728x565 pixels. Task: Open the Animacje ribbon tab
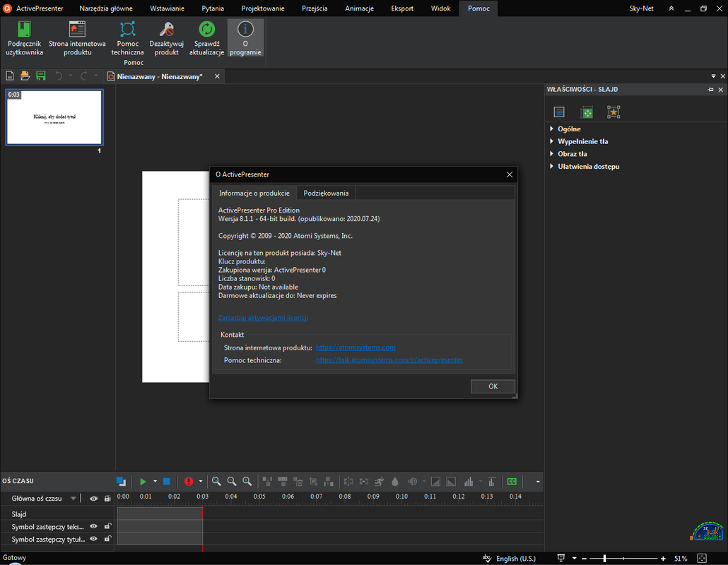[x=359, y=8]
